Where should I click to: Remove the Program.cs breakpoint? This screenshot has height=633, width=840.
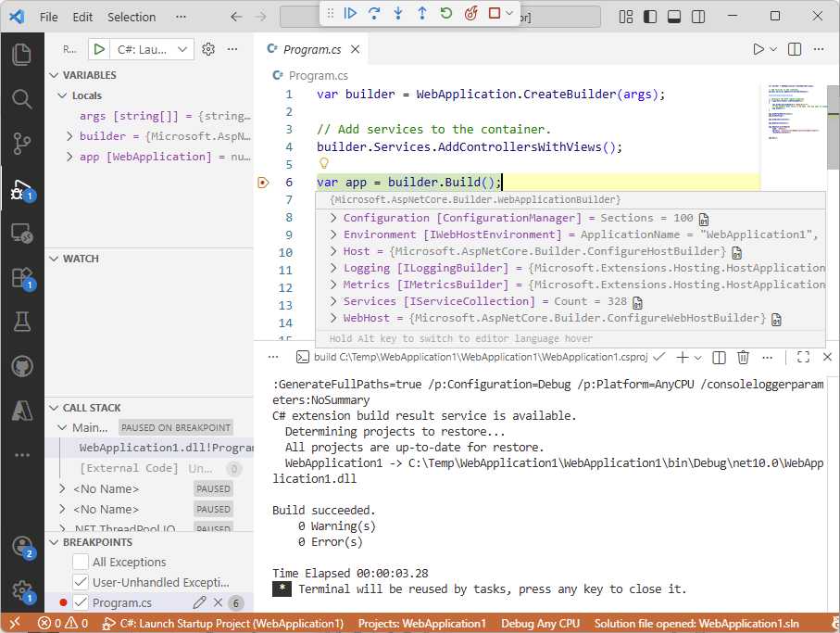[x=218, y=602]
